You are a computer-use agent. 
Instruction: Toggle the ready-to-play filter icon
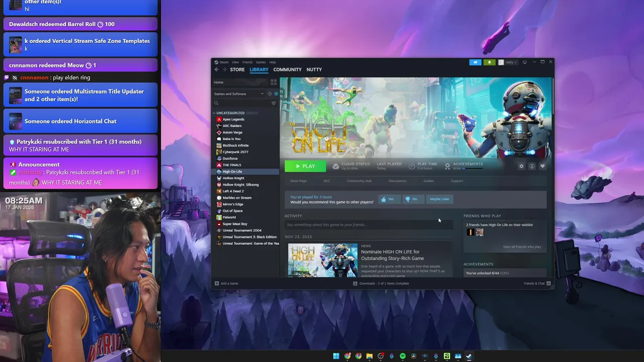coord(276,94)
